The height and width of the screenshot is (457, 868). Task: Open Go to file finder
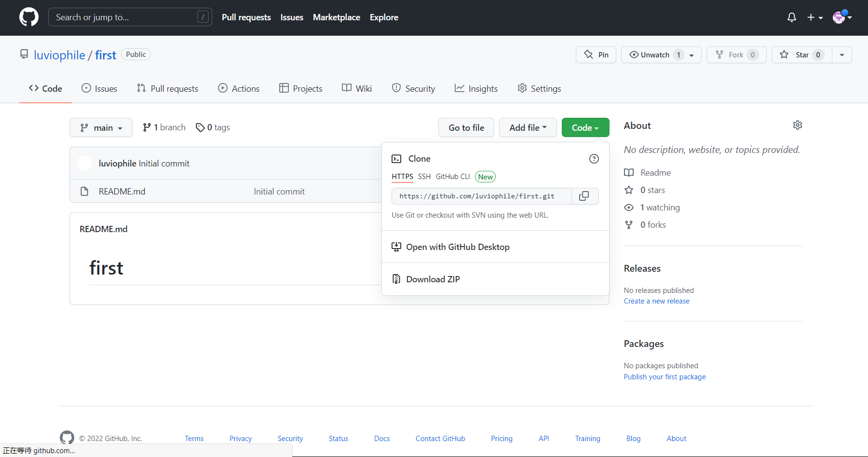pyautogui.click(x=466, y=127)
